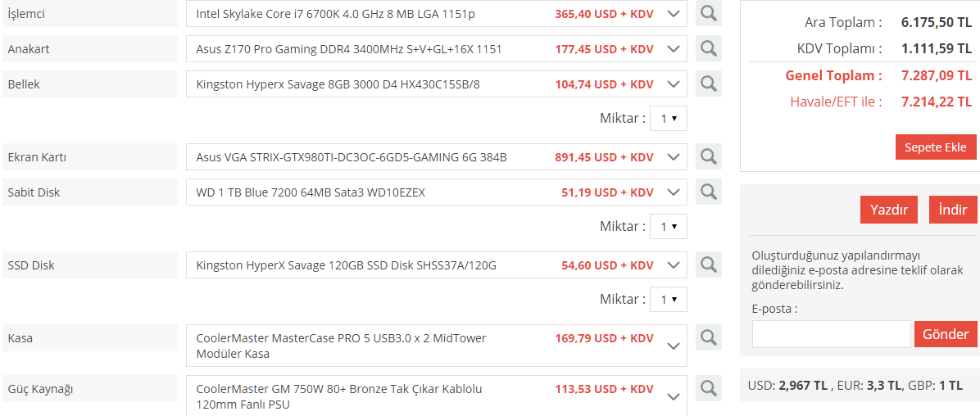Open Sabit Disk quantity (Miktar) selector
Screen dimensions: 980x416
point(668,227)
